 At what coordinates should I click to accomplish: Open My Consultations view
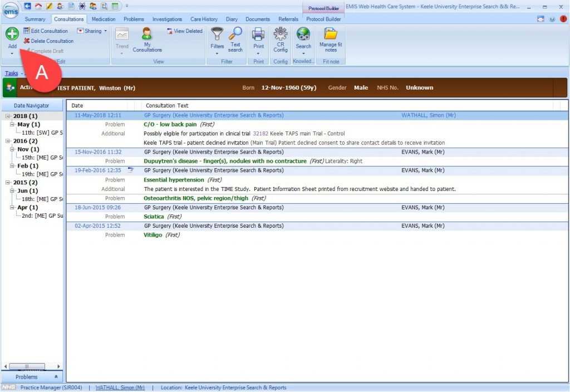coord(147,40)
